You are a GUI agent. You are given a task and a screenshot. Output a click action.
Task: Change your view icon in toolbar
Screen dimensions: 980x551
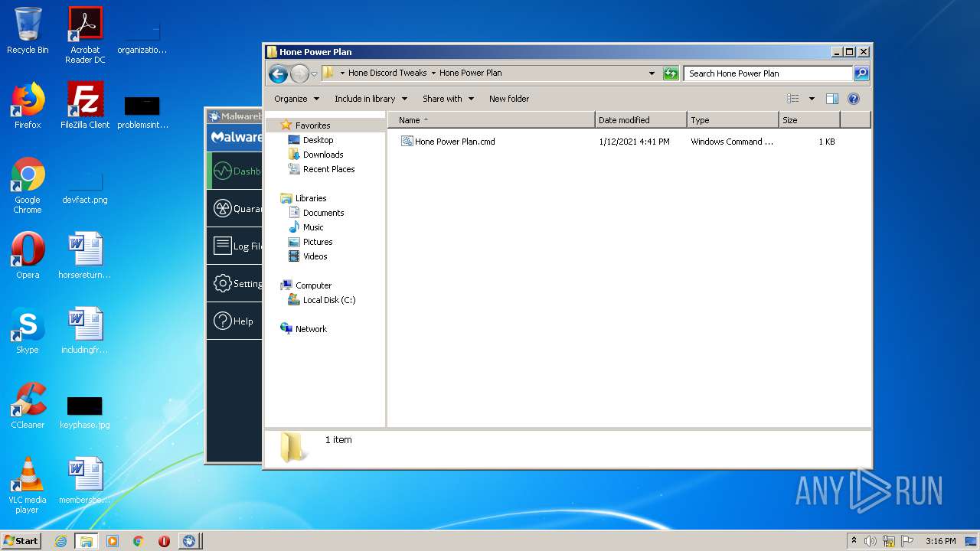click(793, 99)
